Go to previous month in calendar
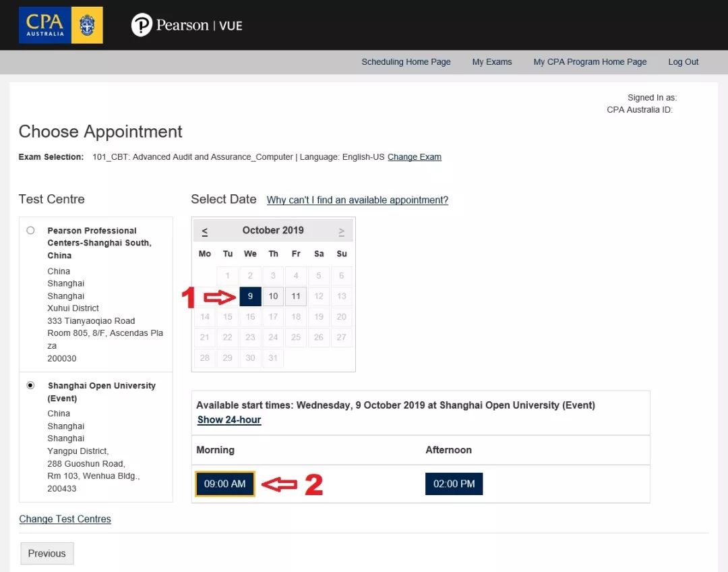The image size is (728, 572). [x=205, y=231]
